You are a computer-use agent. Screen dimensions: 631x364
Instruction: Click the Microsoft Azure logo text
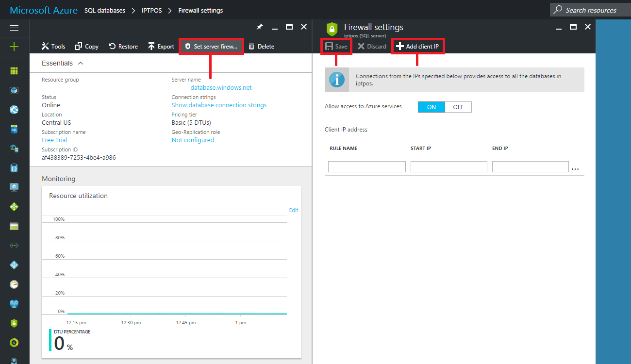point(44,10)
